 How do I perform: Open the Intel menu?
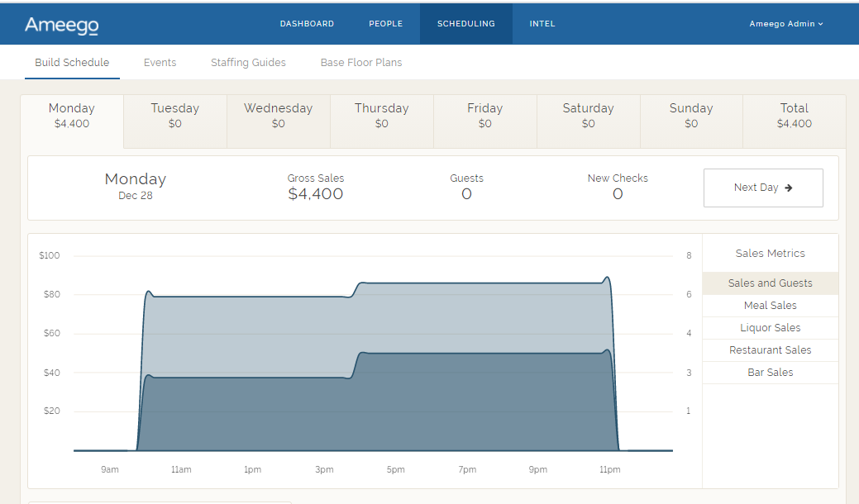[542, 24]
